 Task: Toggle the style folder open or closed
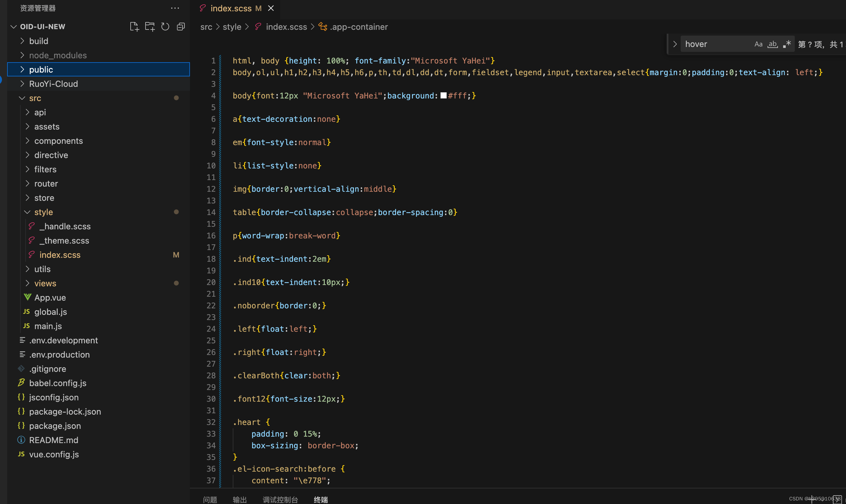click(x=27, y=212)
